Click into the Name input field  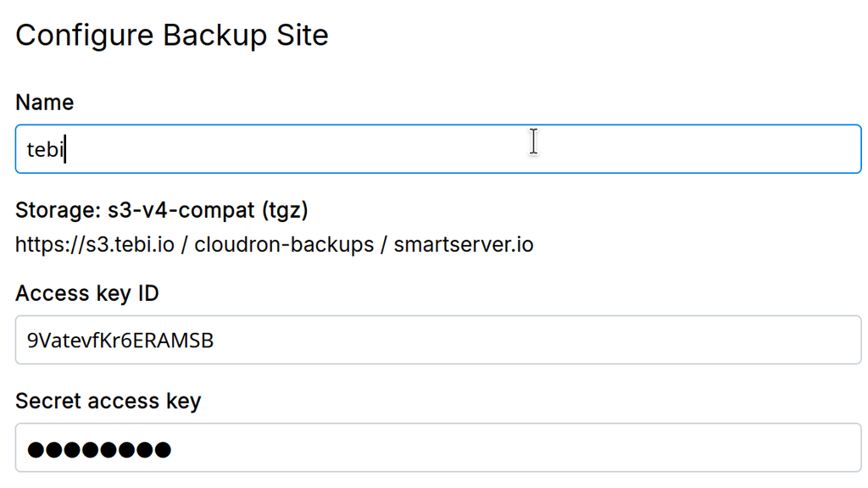(438, 149)
